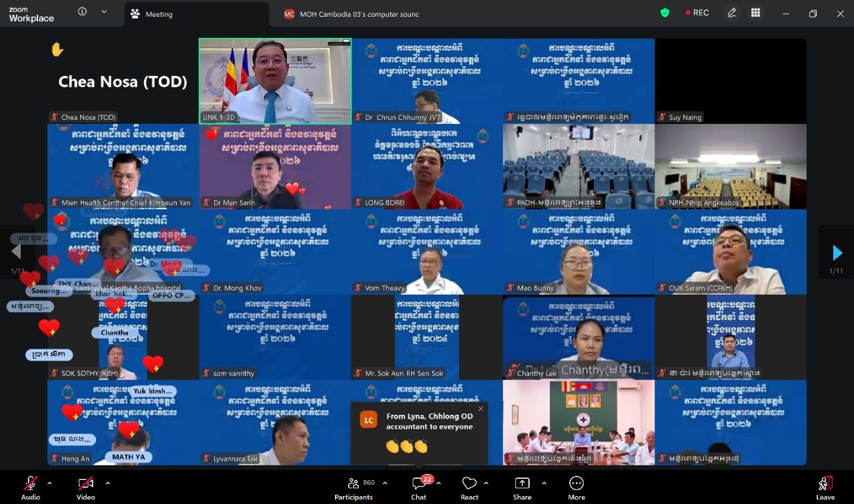Open the Participants panel
854x504 pixels.
coord(354,487)
